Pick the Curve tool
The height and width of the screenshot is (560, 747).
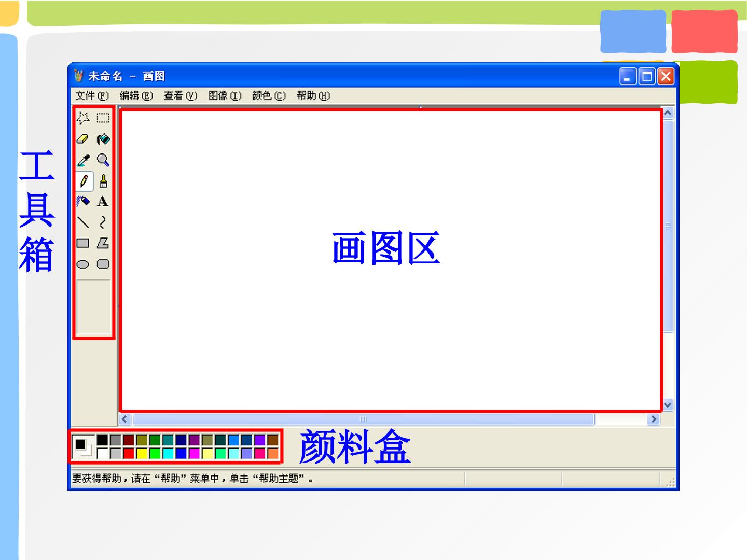tap(103, 222)
